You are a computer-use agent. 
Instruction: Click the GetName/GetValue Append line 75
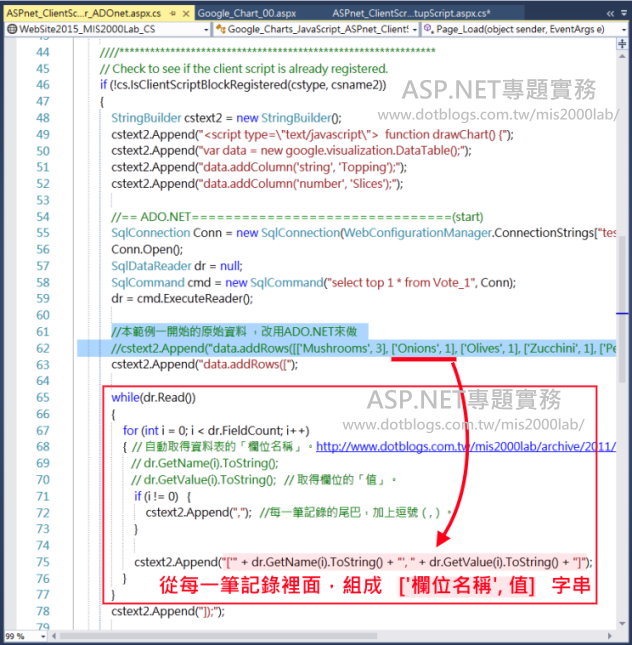pos(363,562)
